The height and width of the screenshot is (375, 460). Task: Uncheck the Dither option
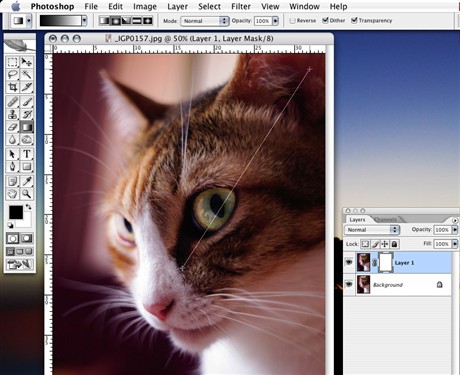click(x=325, y=20)
